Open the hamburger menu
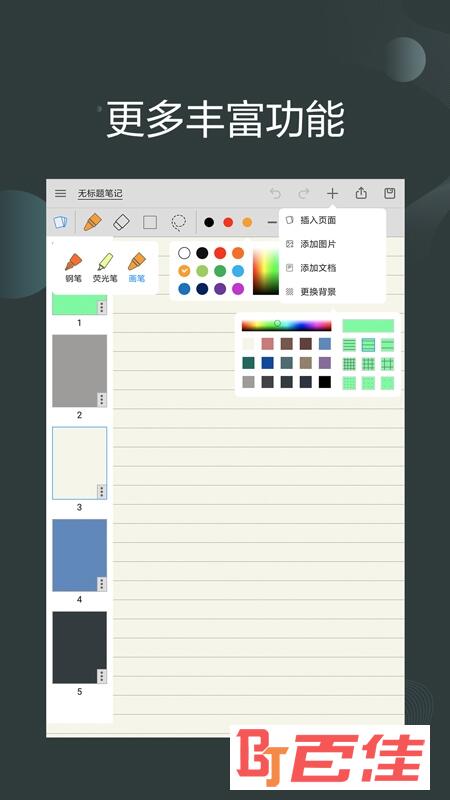Image resolution: width=450 pixels, height=800 pixels. click(60, 193)
